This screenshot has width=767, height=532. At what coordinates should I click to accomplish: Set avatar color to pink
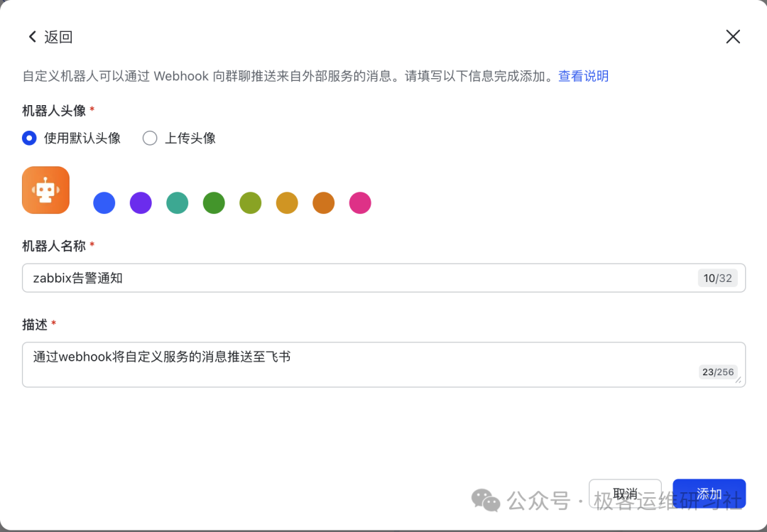click(360, 203)
